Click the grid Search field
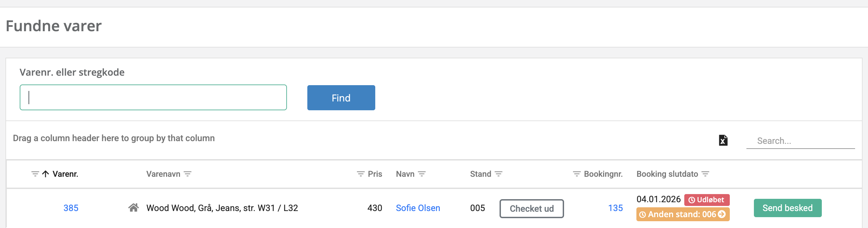The height and width of the screenshot is (228, 868). pyautogui.click(x=800, y=141)
